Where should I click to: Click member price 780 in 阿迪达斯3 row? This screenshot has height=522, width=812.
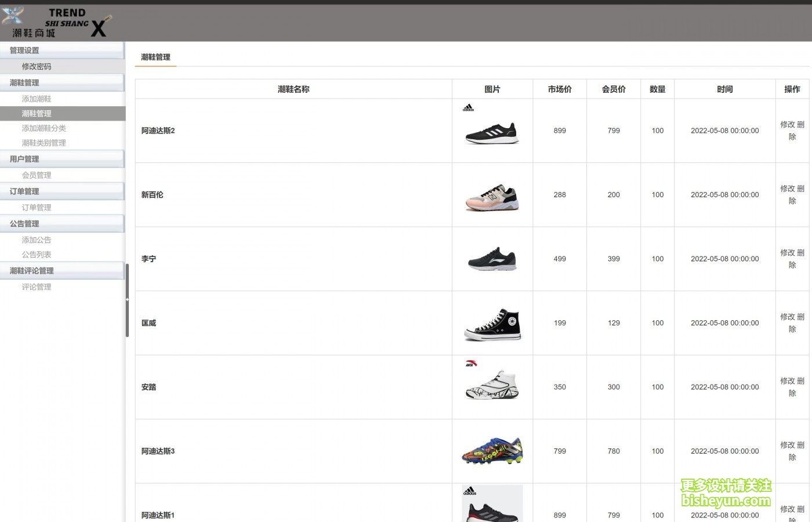point(614,451)
